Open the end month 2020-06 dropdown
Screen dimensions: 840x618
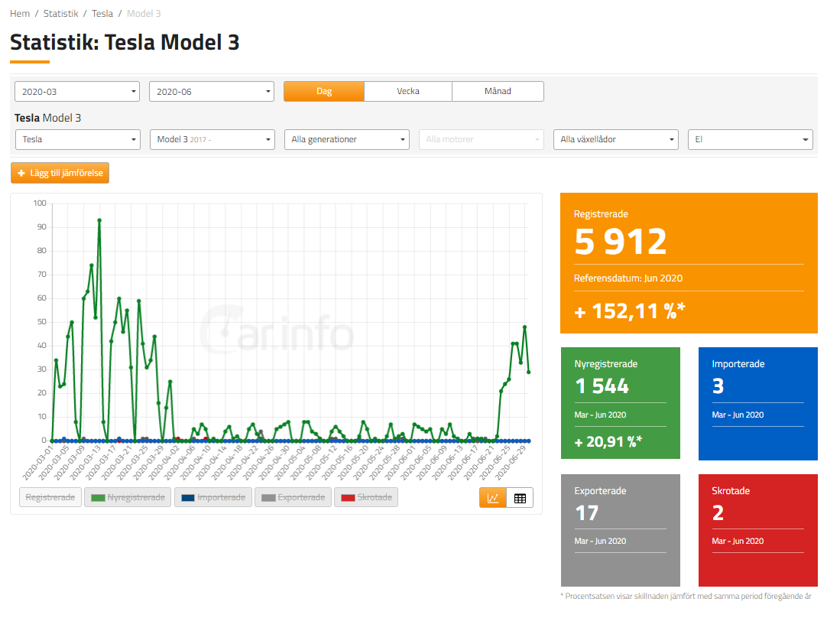(x=212, y=92)
